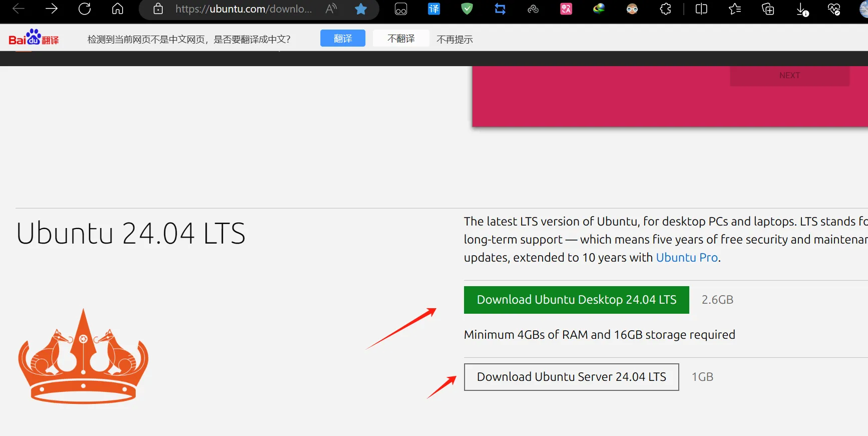Click the NEXT button in the red panel

(789, 76)
